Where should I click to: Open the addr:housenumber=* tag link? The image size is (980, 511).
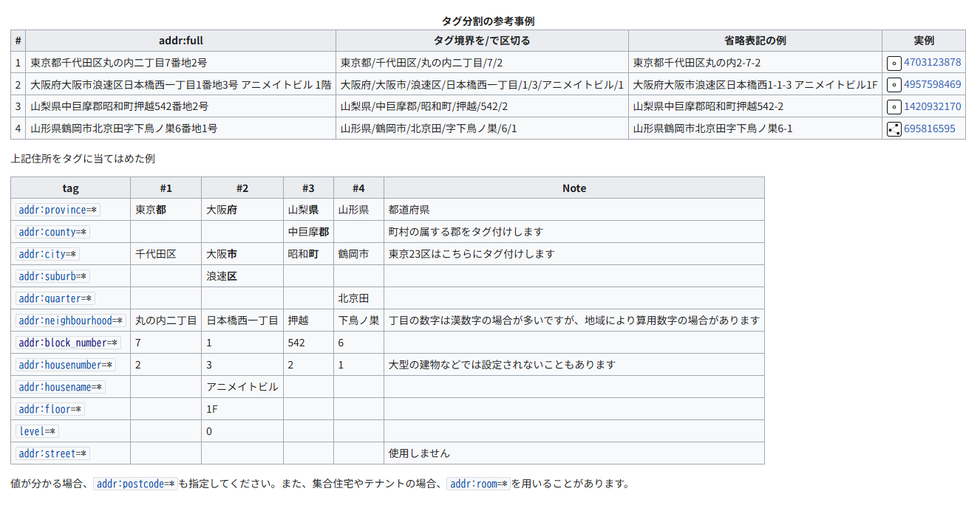click(66, 365)
